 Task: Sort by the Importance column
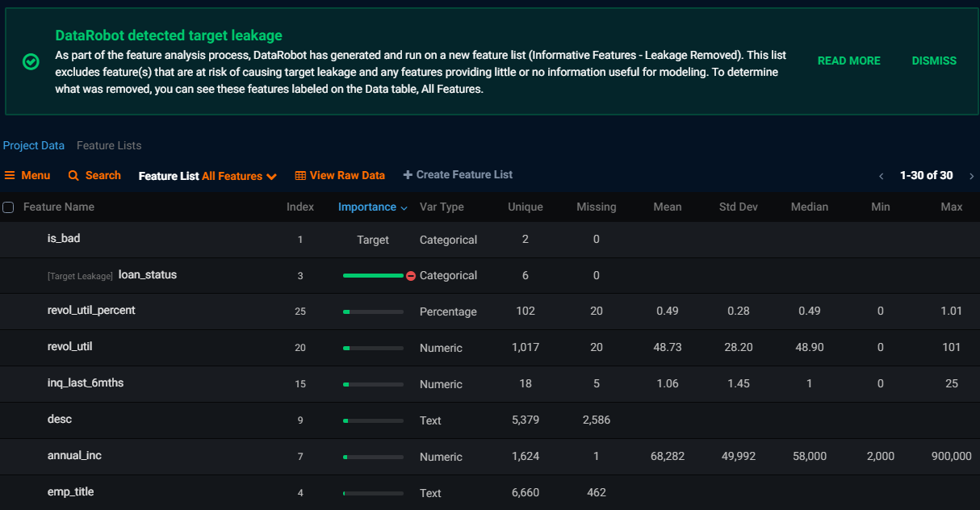tap(373, 207)
